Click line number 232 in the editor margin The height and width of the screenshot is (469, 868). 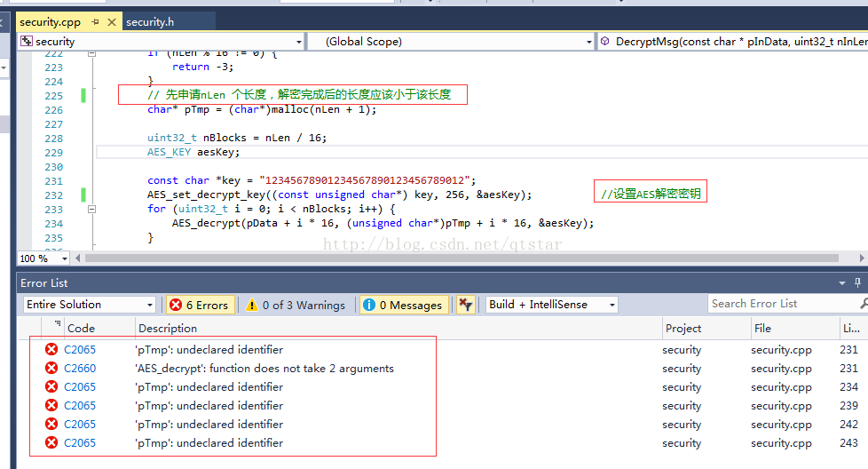54,195
